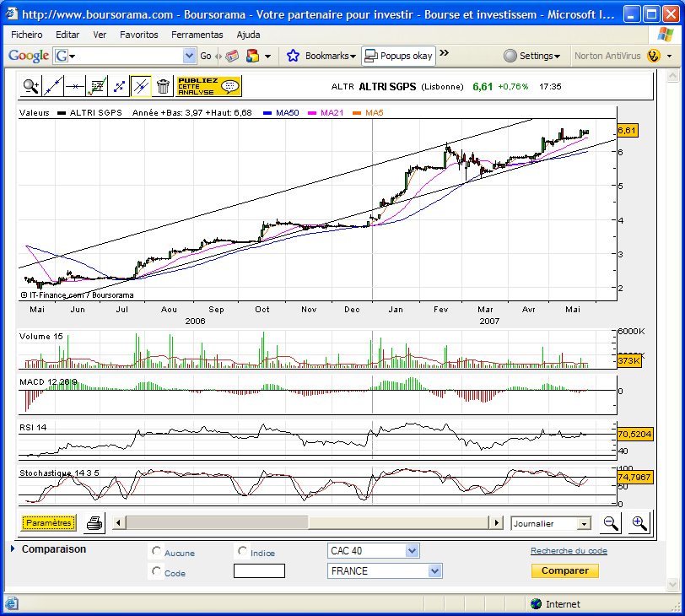Click the 70,5204 RSI value label

pos(634,434)
